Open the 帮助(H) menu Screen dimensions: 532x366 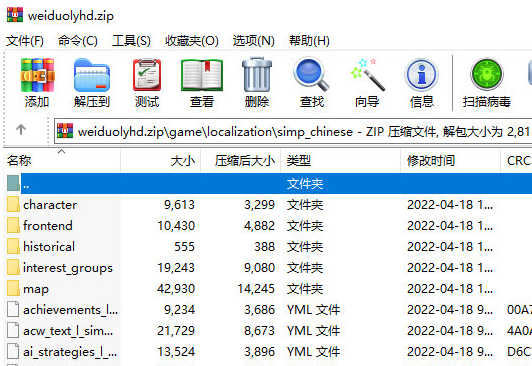[309, 41]
